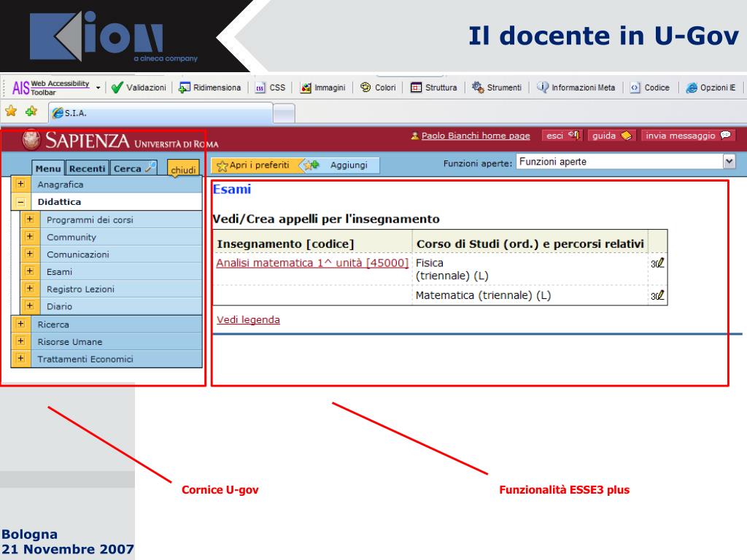Select the S.I.A. browser tab
This screenshot has height=560, width=747.
tap(161, 113)
